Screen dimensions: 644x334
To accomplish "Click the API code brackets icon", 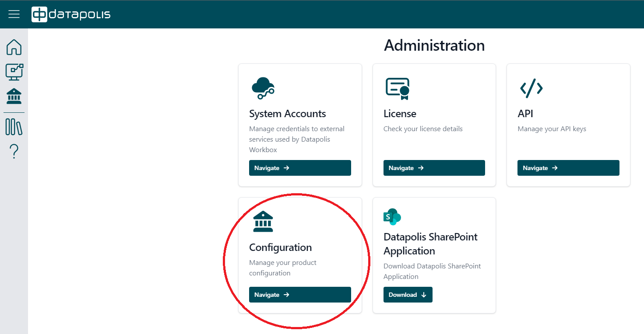I will pos(531,88).
